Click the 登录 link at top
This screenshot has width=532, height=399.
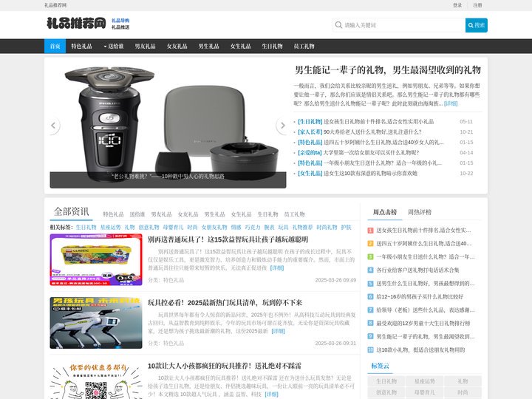click(457, 5)
